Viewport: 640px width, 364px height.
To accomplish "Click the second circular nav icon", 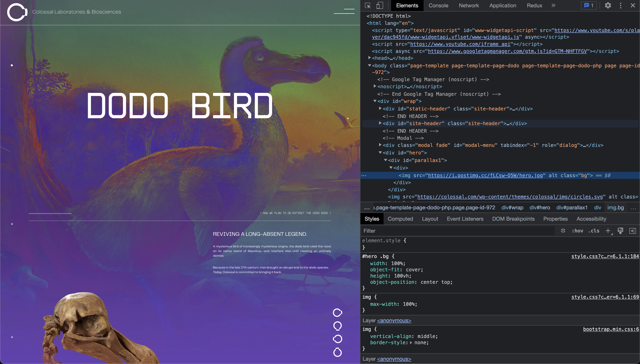I will coord(338,326).
